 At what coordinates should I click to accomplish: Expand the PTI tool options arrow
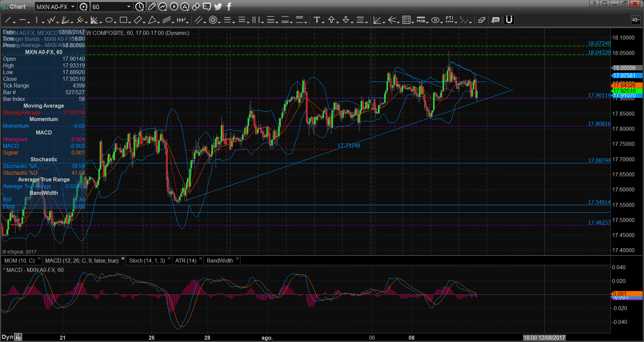[456, 22]
